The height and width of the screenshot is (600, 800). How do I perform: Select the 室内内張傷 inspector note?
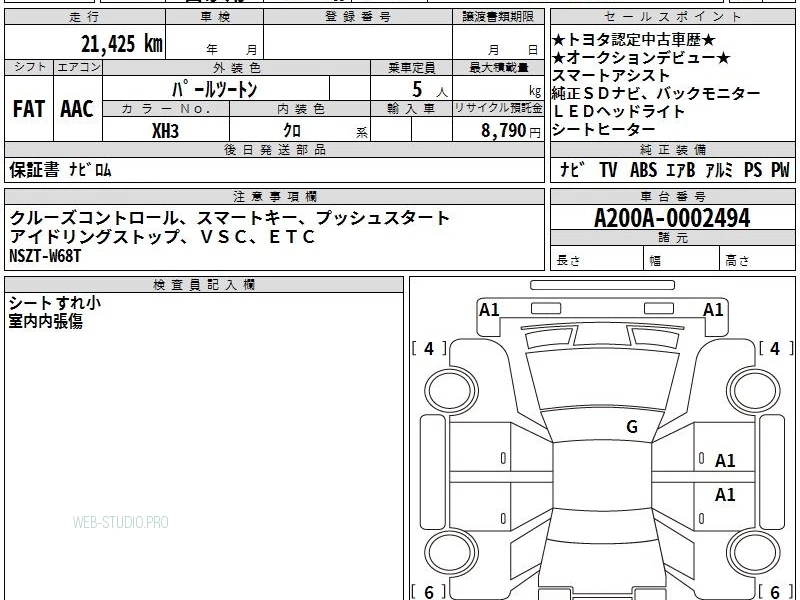click(45, 321)
